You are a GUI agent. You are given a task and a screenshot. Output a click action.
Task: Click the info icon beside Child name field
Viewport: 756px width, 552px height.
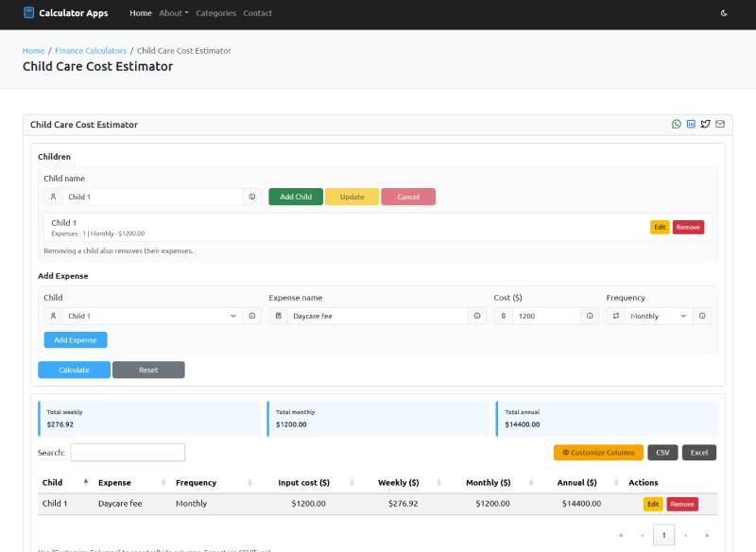252,197
